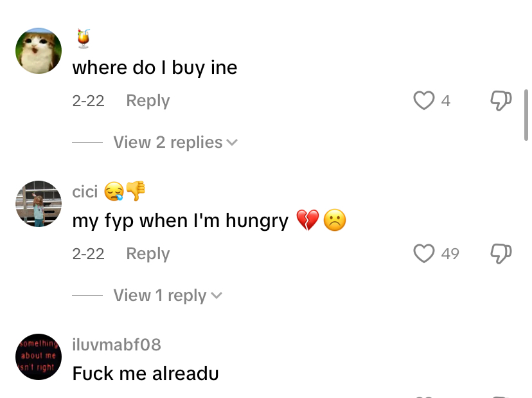Dislike cici's comment with the thumbs-down icon

point(501,253)
